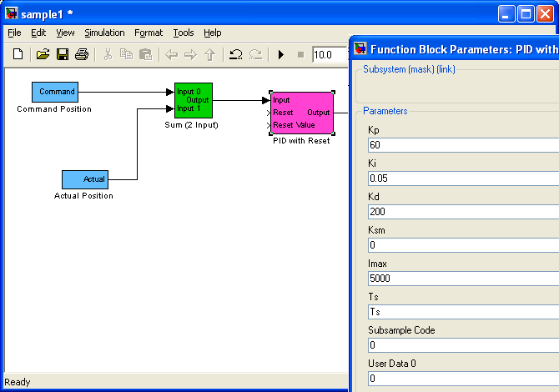This screenshot has width=559, height=392.
Task: Click the Copy toolbar icon
Action: pyautogui.click(x=126, y=54)
